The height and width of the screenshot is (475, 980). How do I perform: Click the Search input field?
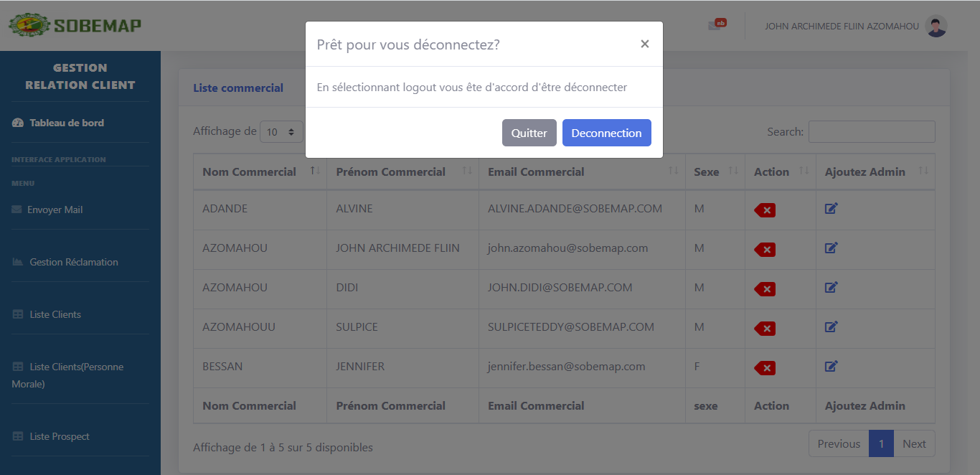(x=871, y=132)
